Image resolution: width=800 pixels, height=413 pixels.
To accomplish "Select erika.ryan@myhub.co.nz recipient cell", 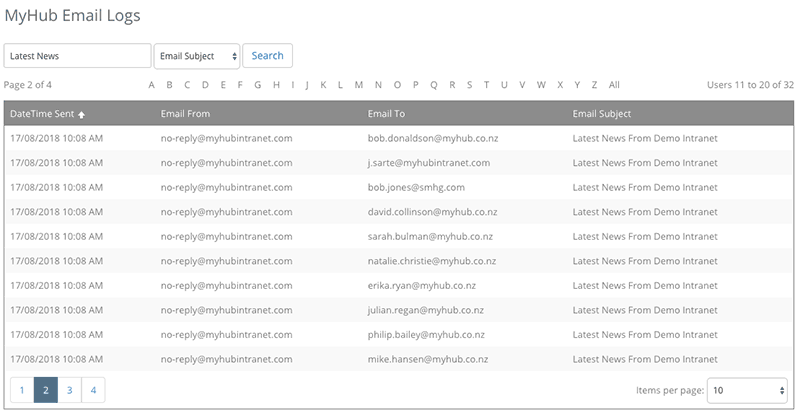I will (422, 285).
